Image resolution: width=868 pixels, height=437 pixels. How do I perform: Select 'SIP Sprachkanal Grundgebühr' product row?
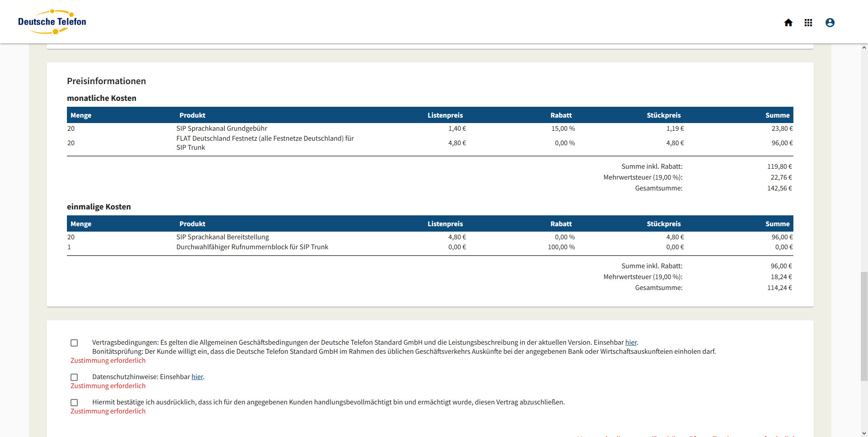(430, 128)
